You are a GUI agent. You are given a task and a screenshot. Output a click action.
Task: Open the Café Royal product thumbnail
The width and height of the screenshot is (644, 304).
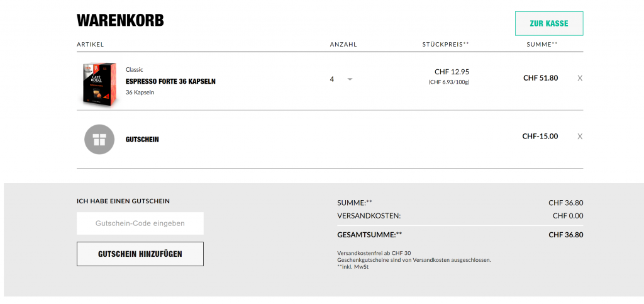[99, 84]
